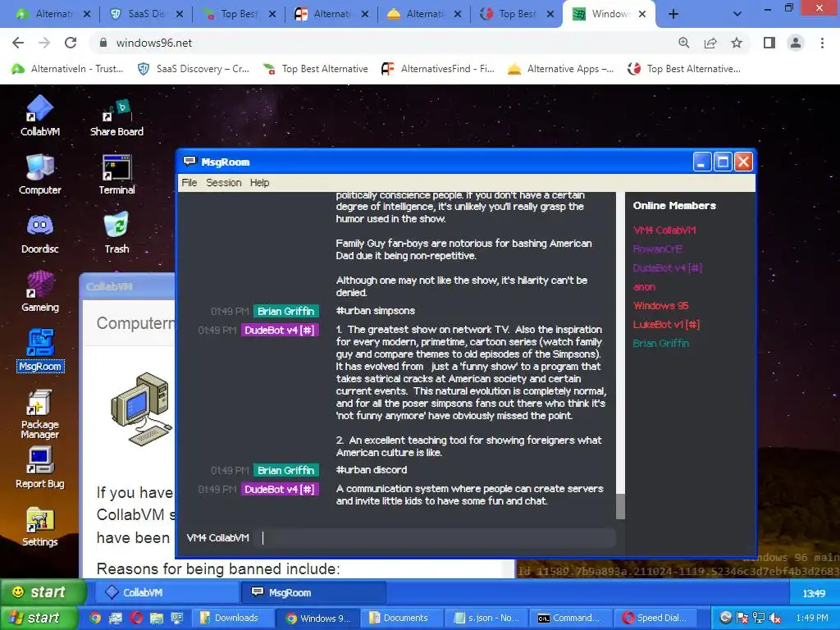
Task: Open the s.json Notepad taskbar button
Action: pyautogui.click(x=486, y=619)
